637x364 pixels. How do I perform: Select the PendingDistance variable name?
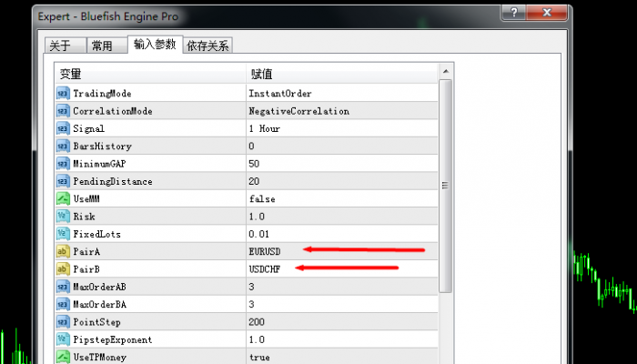point(113,181)
